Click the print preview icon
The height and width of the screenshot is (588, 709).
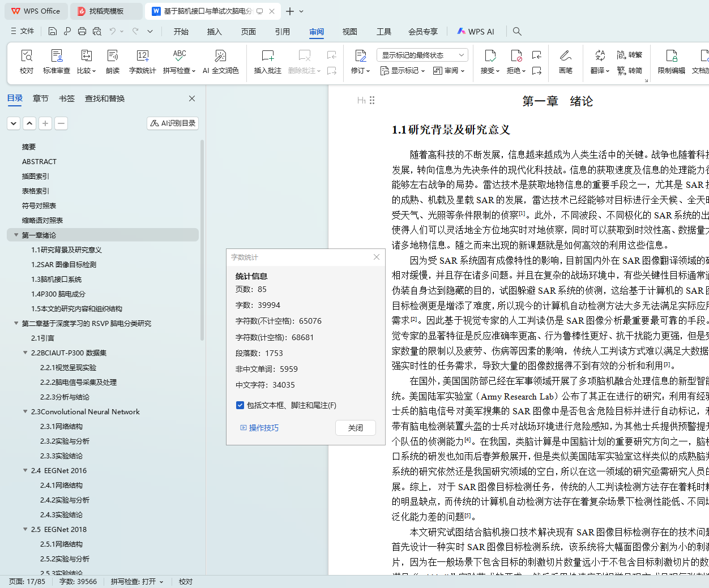click(x=97, y=31)
